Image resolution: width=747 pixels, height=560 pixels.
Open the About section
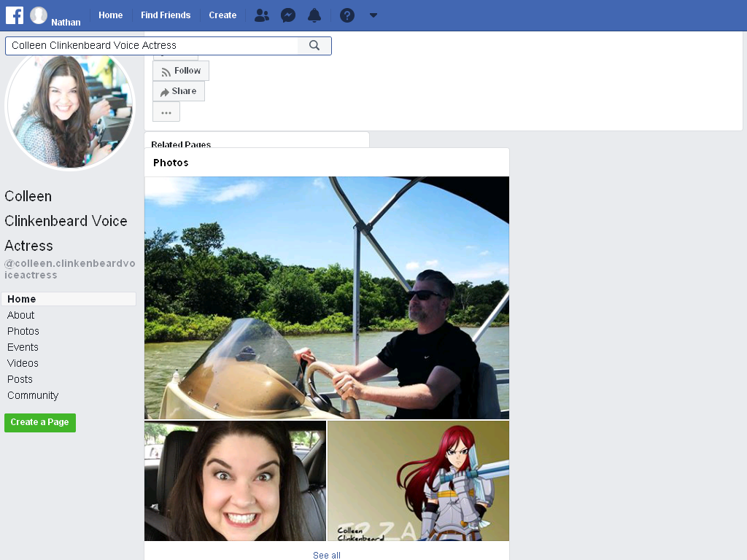[x=21, y=315]
